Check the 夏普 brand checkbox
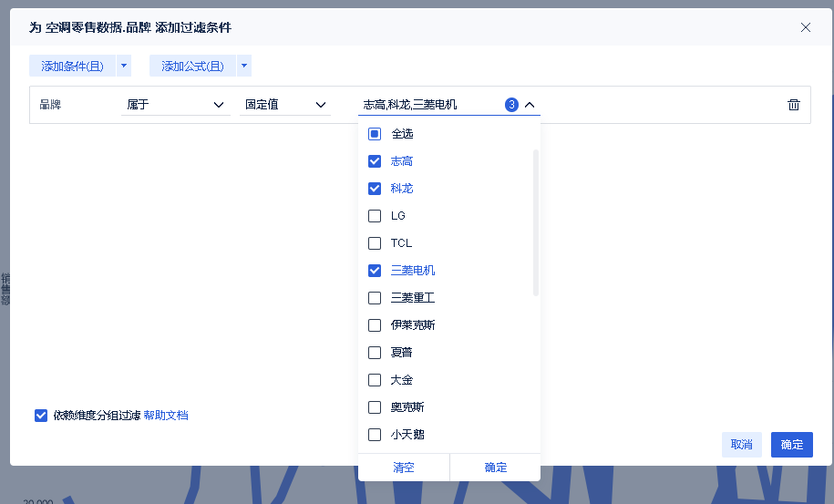 pyautogui.click(x=375, y=353)
